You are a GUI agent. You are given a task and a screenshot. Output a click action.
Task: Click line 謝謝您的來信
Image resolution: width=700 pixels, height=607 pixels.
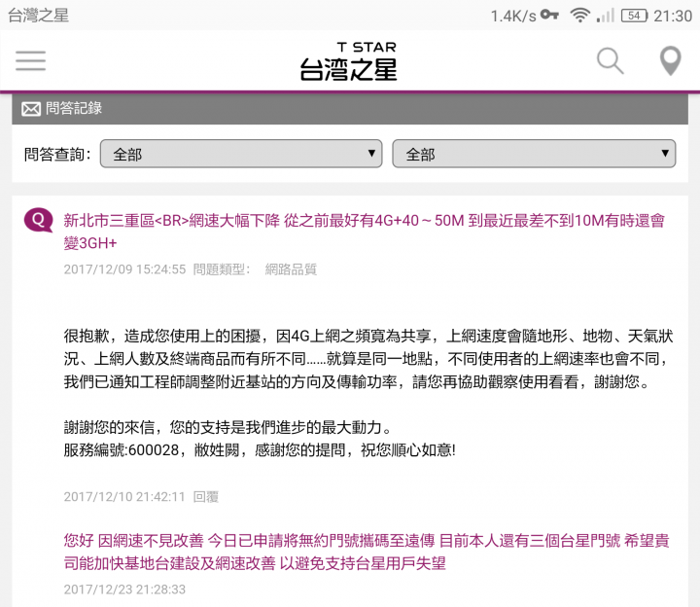coord(227,427)
